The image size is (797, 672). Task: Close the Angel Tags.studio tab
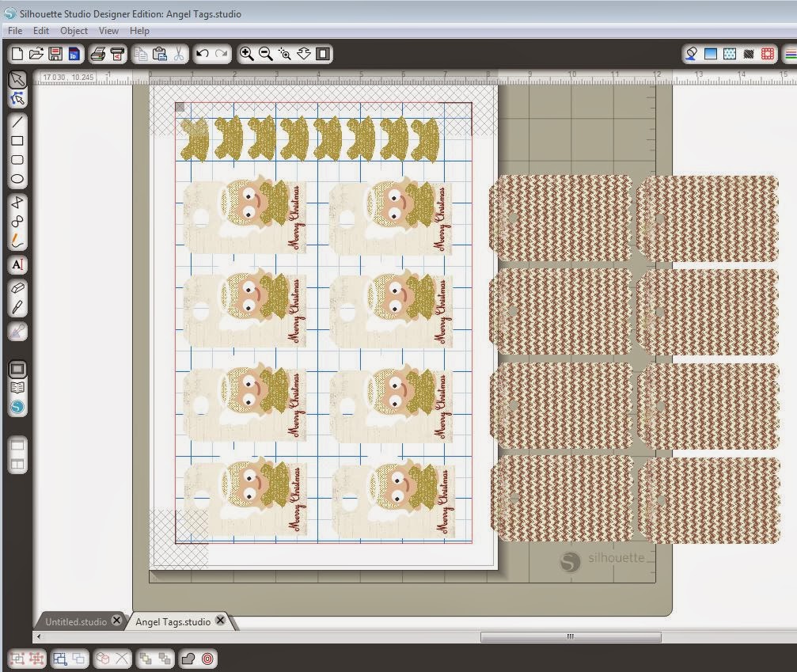[x=220, y=620]
